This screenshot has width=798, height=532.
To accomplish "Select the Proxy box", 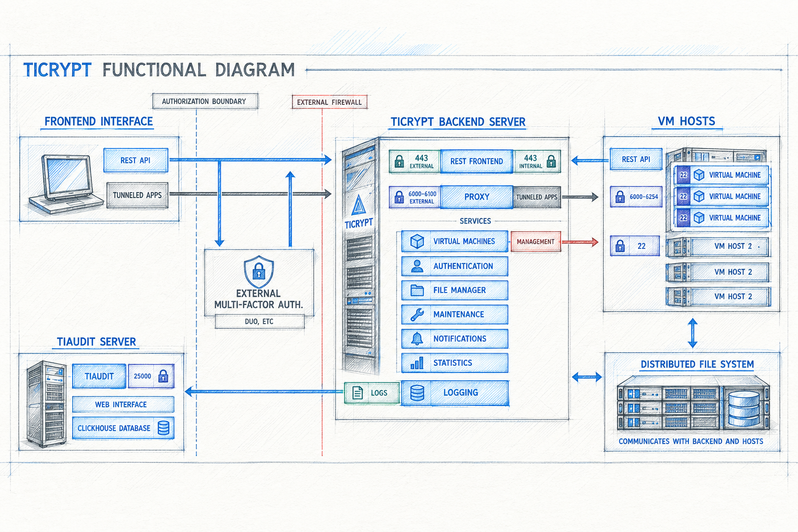I will [x=476, y=197].
